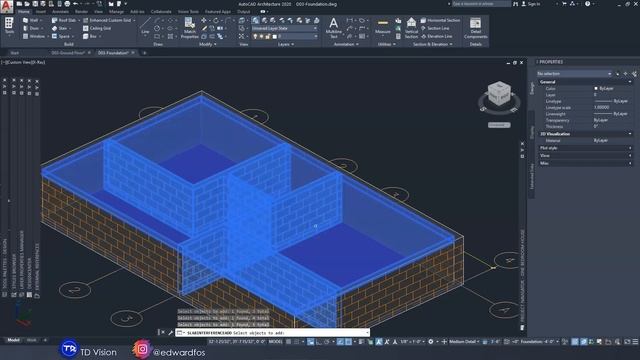Toggle grid display in status bar
640x360 pixels.
[x=289, y=342]
